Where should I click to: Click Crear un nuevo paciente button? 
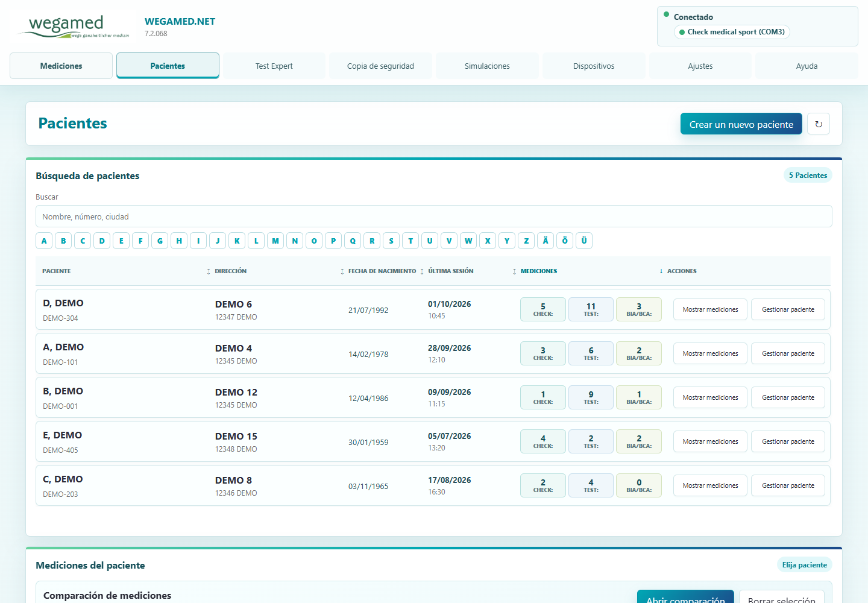click(x=741, y=124)
